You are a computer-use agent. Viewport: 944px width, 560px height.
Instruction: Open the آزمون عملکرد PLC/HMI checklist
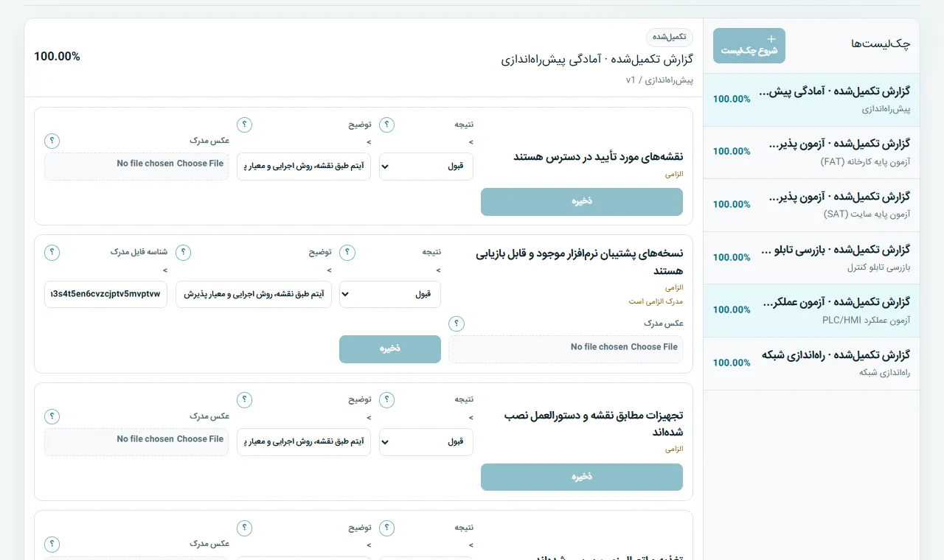point(811,311)
